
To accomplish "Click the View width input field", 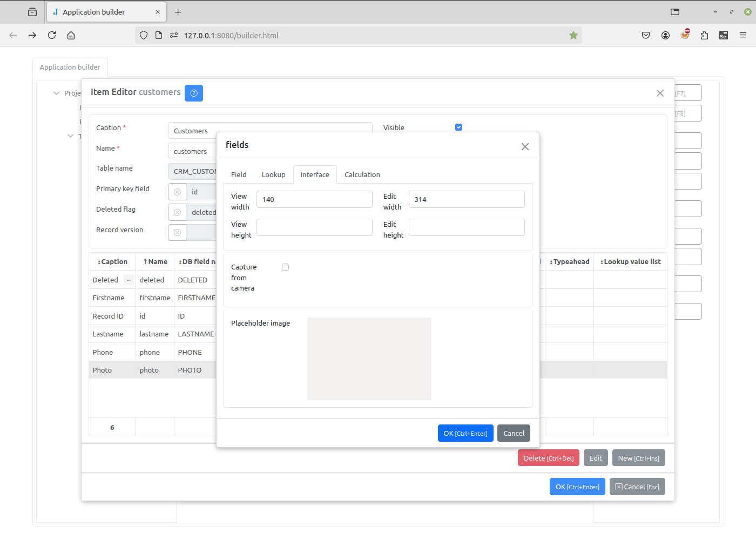I will (x=314, y=199).
